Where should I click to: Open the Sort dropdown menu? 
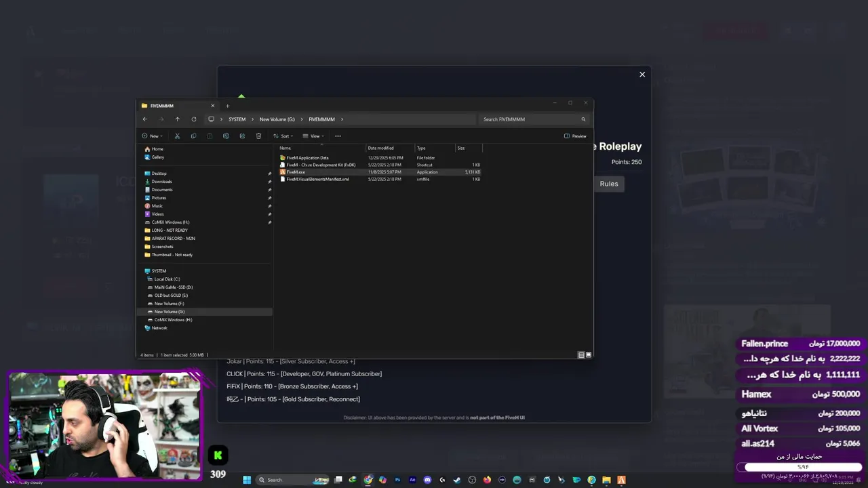[282, 136]
